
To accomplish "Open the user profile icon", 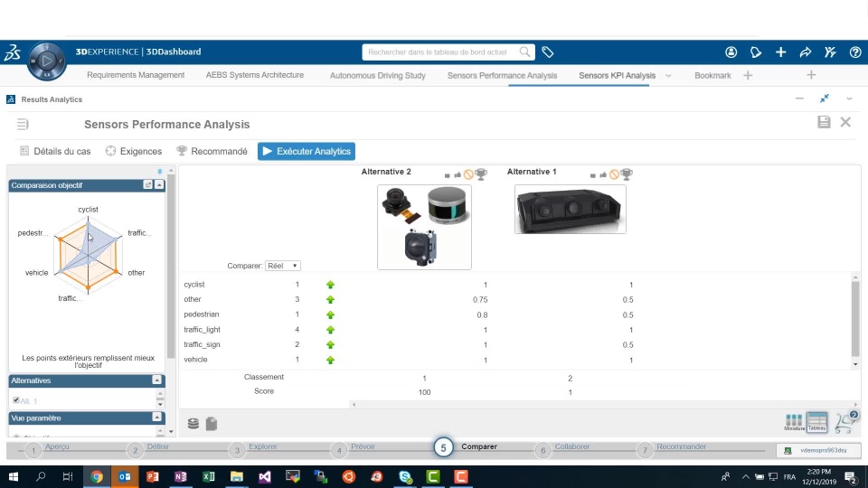I will pyautogui.click(x=731, y=52).
